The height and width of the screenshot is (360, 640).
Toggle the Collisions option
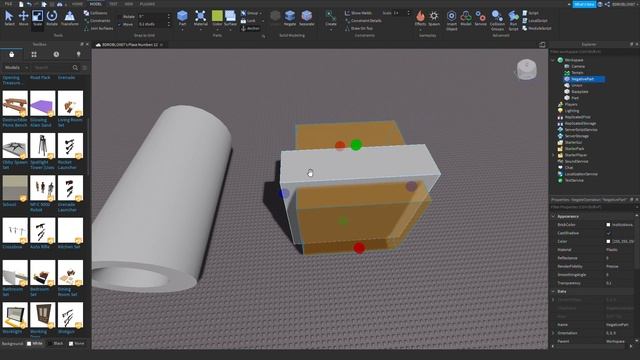(x=96, y=13)
